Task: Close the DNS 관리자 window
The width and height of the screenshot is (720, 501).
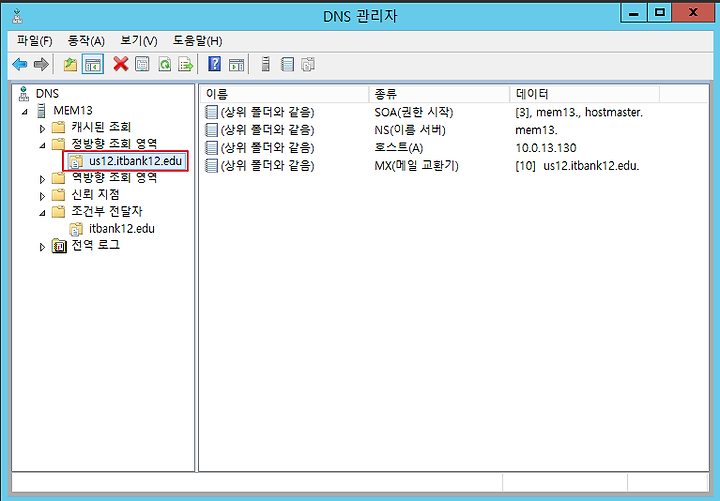Action: click(x=693, y=12)
